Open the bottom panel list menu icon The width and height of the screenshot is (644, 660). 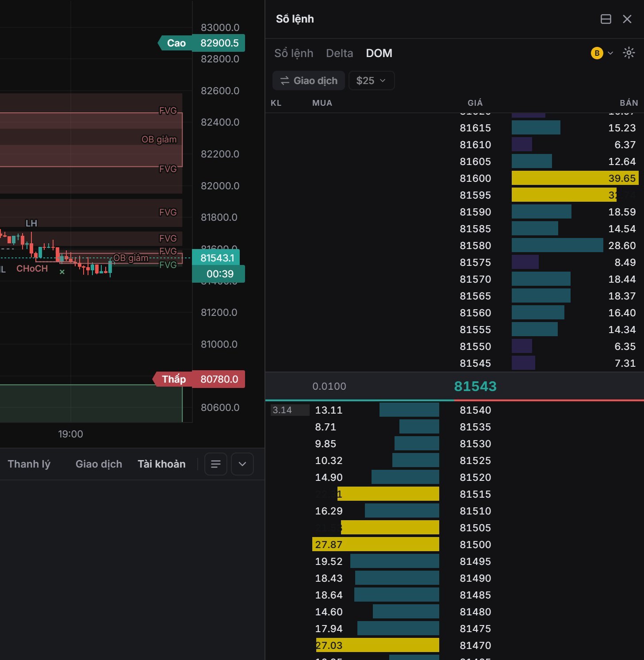point(216,464)
